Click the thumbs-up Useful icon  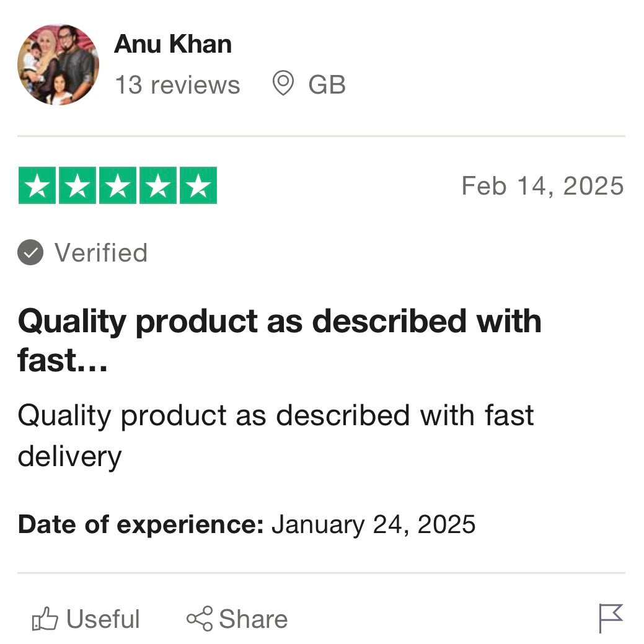point(45,619)
